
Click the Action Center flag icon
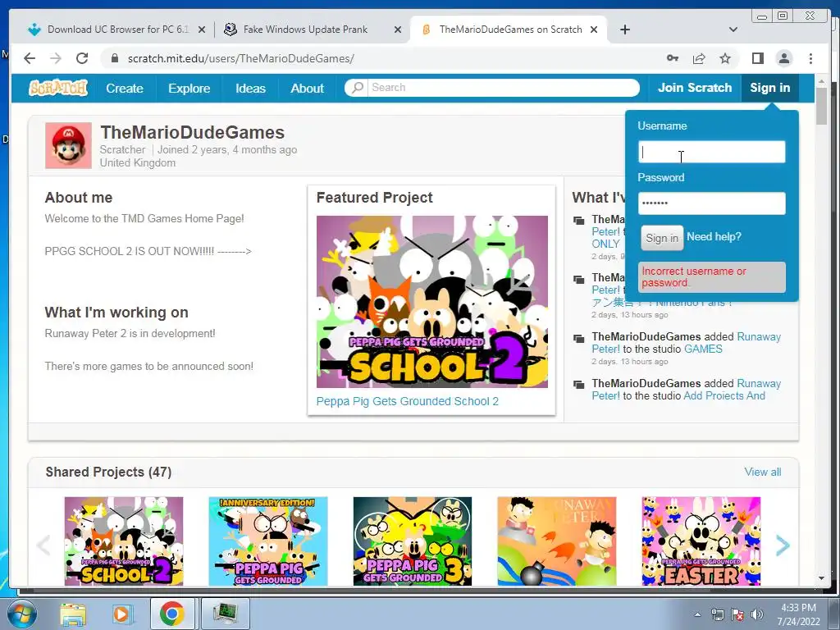737,614
